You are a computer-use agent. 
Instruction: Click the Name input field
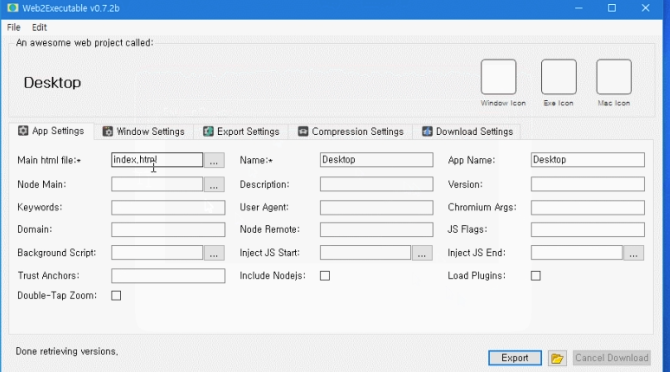click(x=376, y=160)
